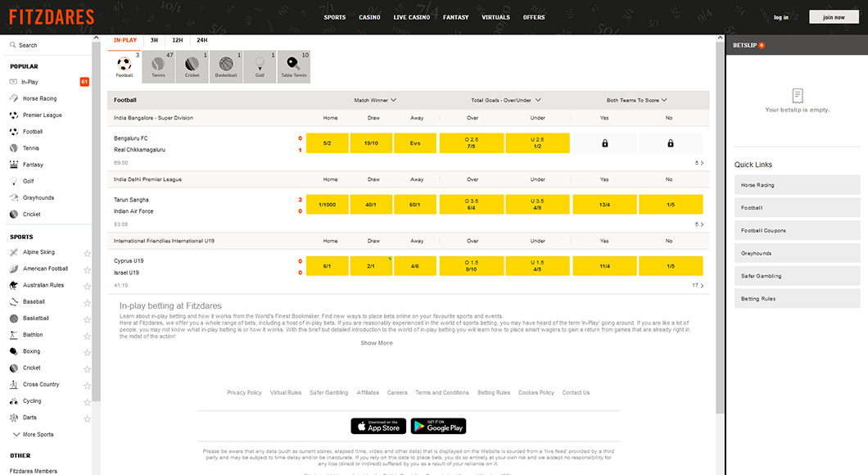868x475 pixels.
Task: Open the Casino top menu
Action: [370, 17]
